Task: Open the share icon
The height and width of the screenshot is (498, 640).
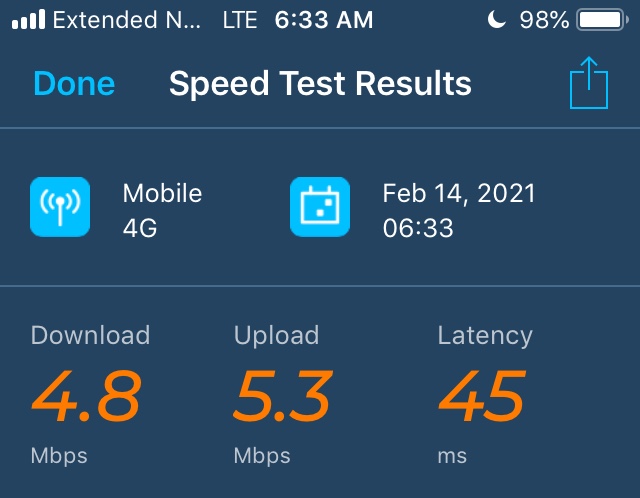Action: pyautogui.click(x=589, y=84)
